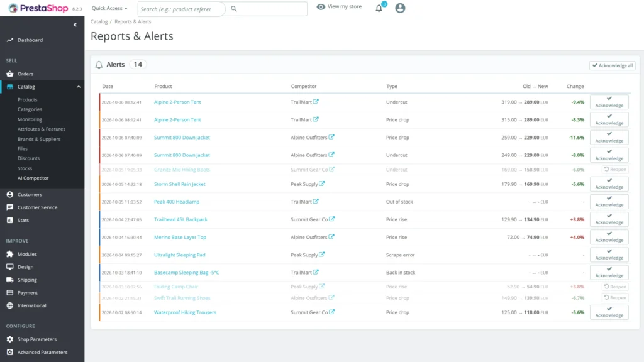Click the Out of stock type cell
Screen dimensions: 644x362
[399, 202]
